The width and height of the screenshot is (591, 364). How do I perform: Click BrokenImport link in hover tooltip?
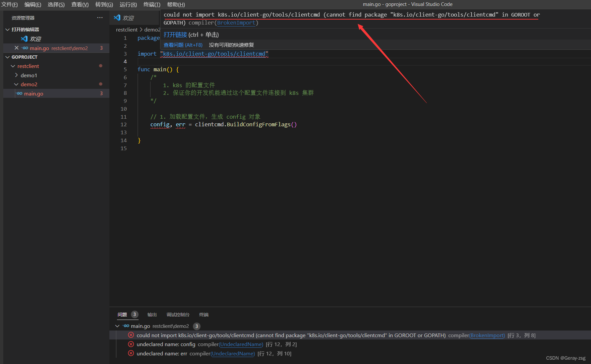click(236, 23)
